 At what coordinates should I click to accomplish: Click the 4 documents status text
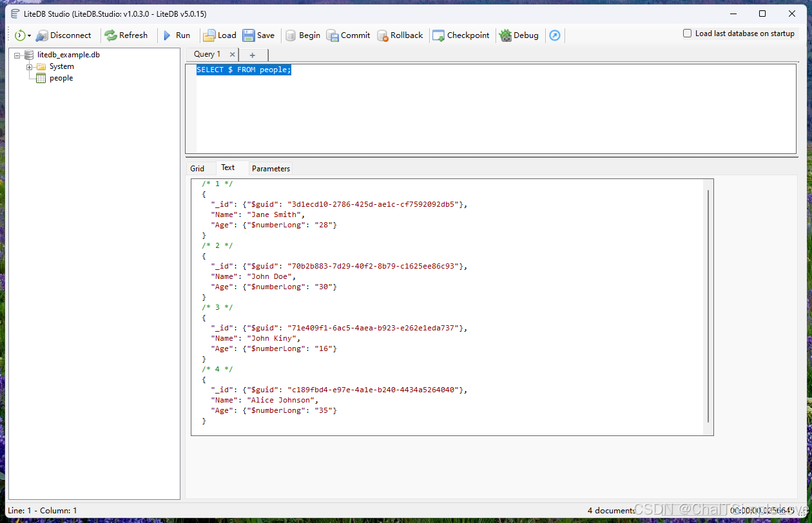[612, 511]
